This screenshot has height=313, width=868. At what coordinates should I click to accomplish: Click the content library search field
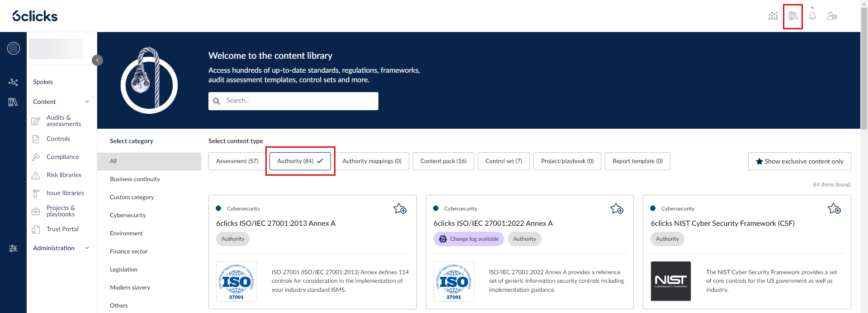coord(293,101)
